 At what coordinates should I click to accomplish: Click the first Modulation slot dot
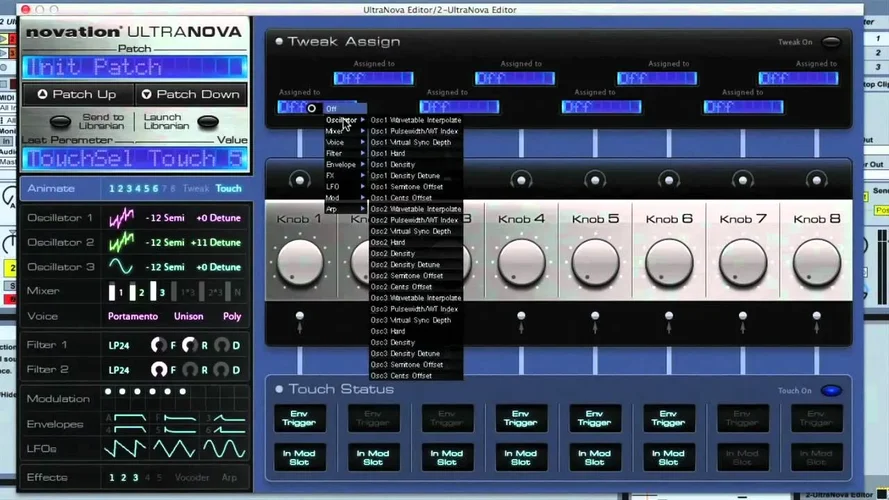pos(108,391)
